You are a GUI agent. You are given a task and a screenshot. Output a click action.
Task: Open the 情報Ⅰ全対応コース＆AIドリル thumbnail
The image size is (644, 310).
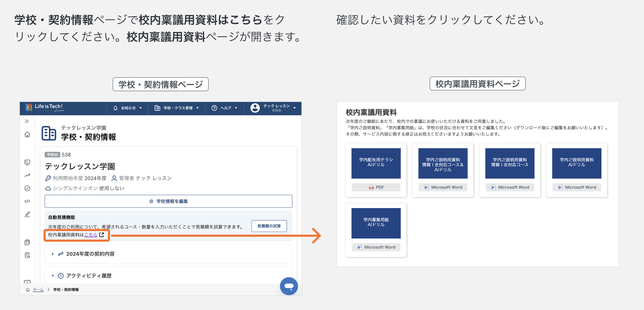tap(443, 163)
